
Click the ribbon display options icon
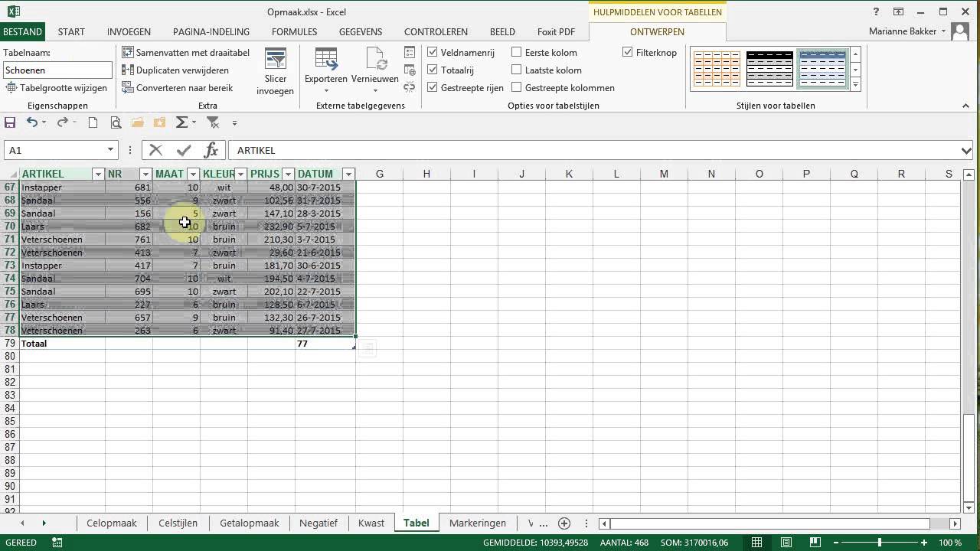tap(899, 11)
